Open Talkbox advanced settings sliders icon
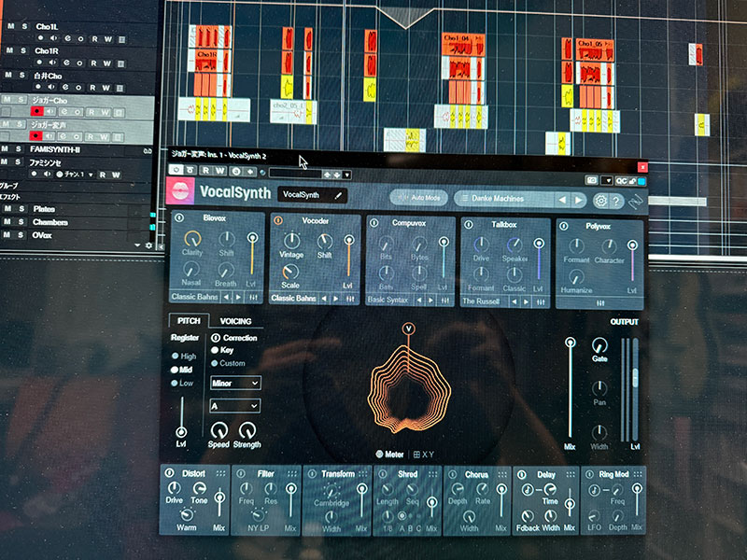This screenshot has width=747, height=560. coord(541,301)
